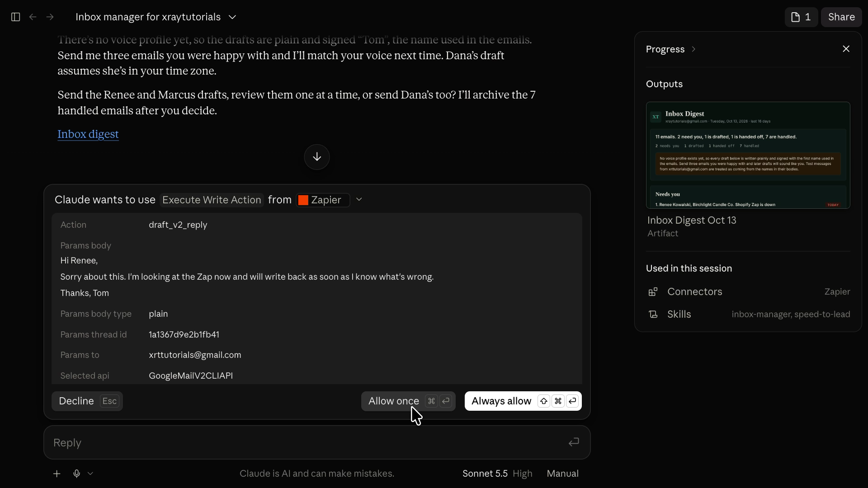The width and height of the screenshot is (868, 488).
Task: Open the Inbox digest link
Action: pyautogui.click(x=88, y=134)
